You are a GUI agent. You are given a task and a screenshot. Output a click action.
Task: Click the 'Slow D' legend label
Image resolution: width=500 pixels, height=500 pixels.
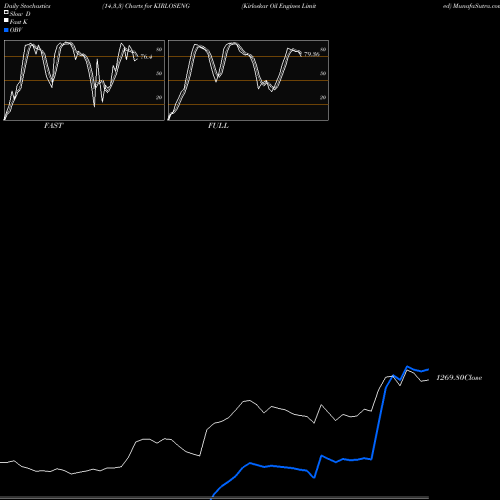pos(20,14)
